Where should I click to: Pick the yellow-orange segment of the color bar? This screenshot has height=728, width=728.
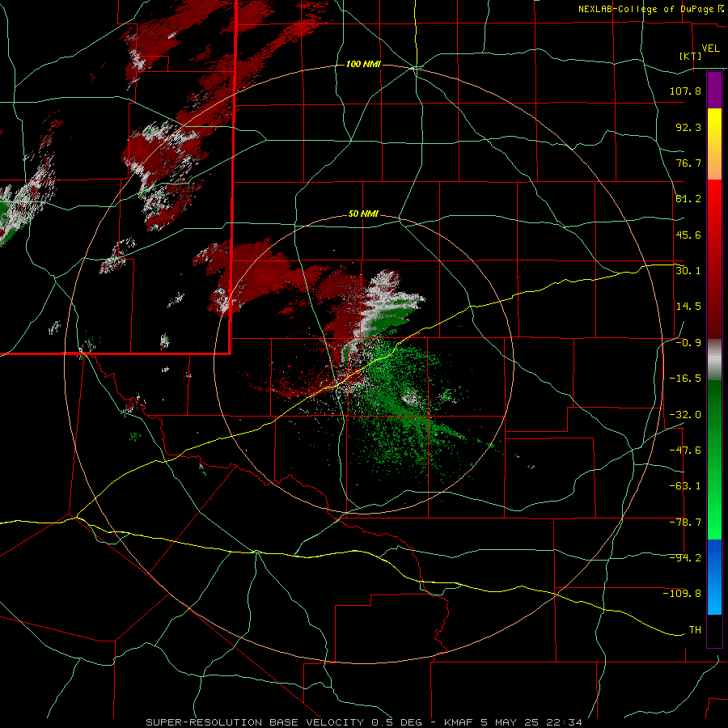click(x=714, y=144)
